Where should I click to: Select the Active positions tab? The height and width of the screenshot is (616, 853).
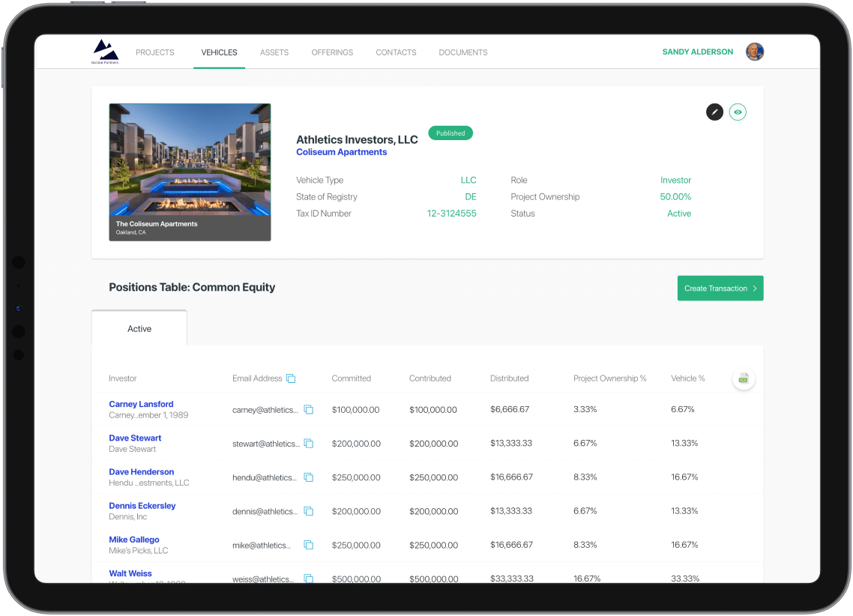pyautogui.click(x=139, y=329)
